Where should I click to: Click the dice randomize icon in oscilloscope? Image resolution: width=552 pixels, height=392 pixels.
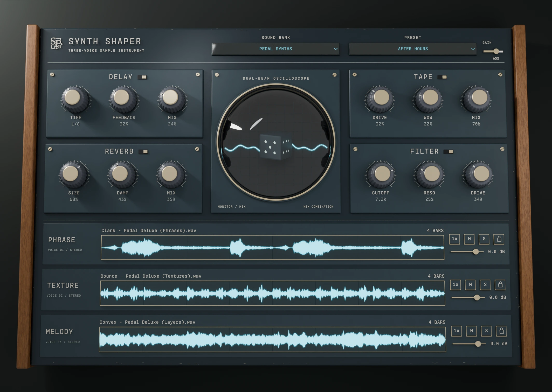[275, 147]
